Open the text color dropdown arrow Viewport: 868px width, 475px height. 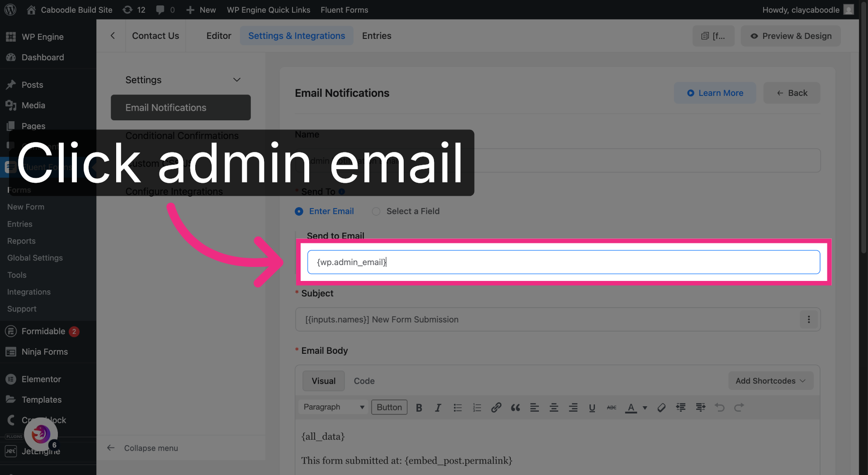coord(645,408)
